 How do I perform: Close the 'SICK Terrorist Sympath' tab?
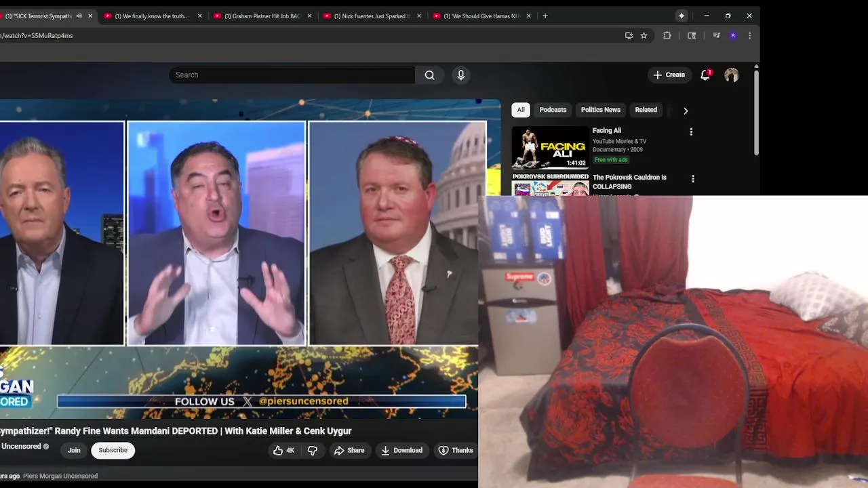[x=90, y=16]
